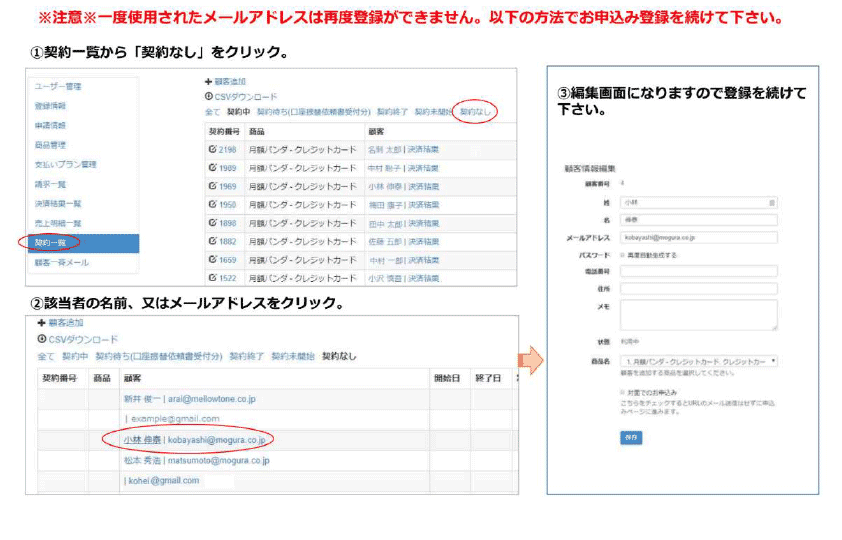Click the edit icon beside contract 1950

[212, 204]
